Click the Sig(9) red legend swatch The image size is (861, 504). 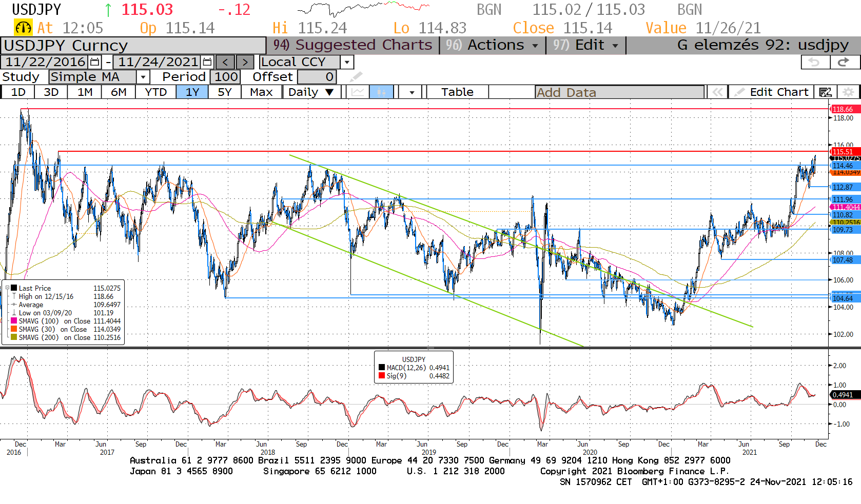382,376
